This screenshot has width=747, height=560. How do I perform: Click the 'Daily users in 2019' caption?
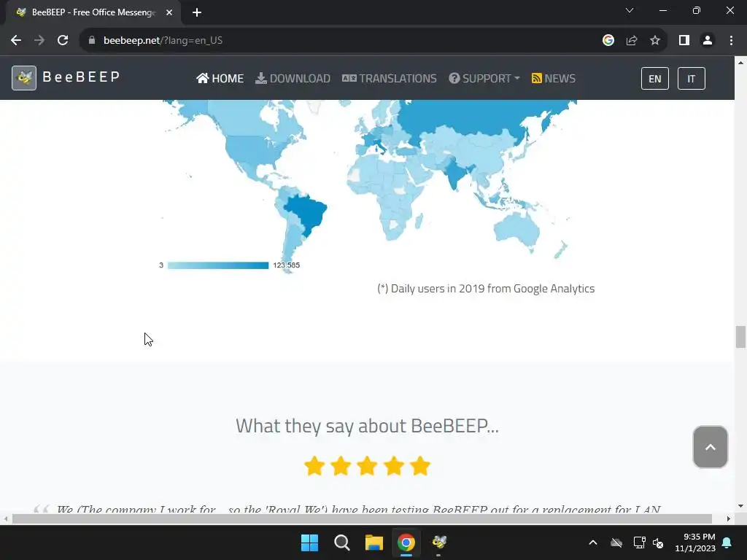[x=486, y=289]
